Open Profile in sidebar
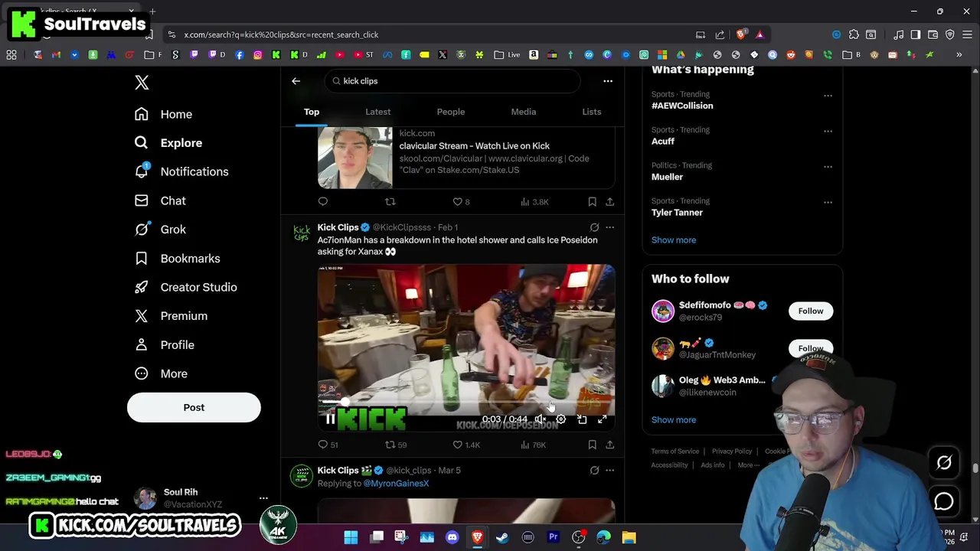Viewport: 980px width, 551px height. pyautogui.click(x=164, y=345)
